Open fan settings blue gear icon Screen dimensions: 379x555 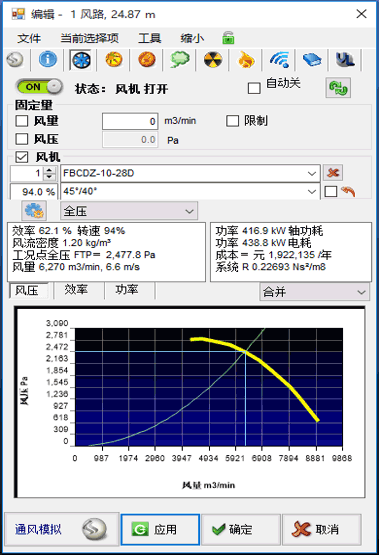34,211
